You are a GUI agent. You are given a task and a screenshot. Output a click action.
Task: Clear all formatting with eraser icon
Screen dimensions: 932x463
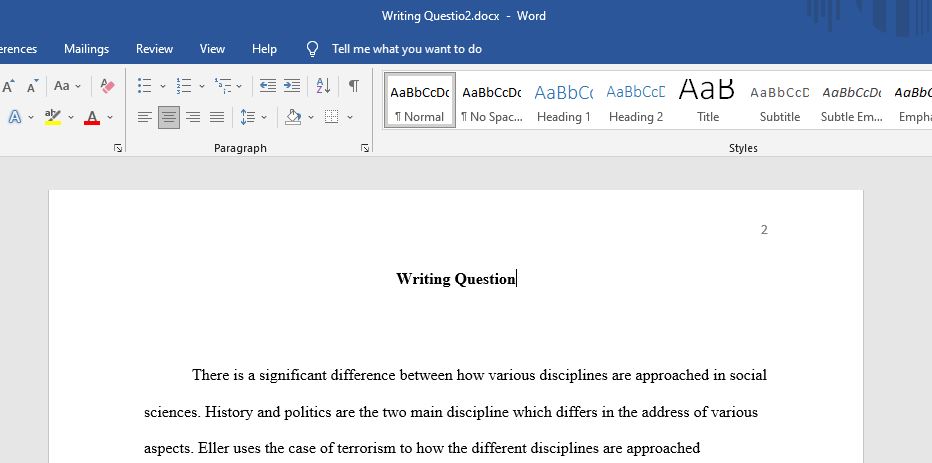[108, 86]
